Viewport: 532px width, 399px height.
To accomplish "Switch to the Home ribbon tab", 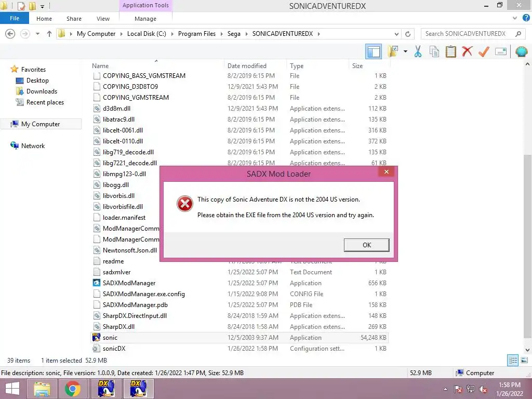I will tap(44, 19).
